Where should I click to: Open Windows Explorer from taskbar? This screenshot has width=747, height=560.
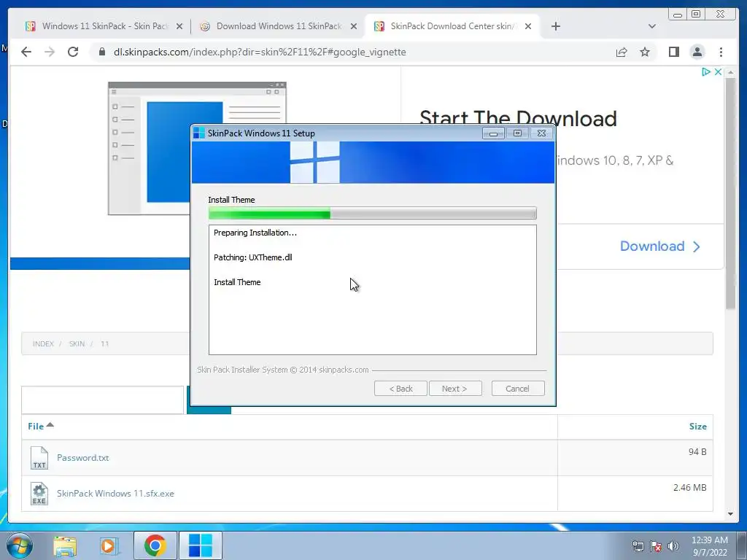coord(65,545)
